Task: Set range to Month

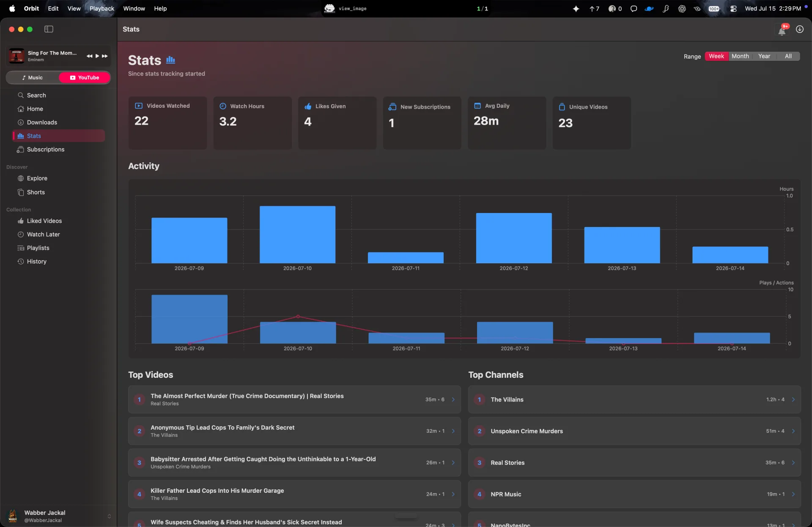Action: click(740, 56)
